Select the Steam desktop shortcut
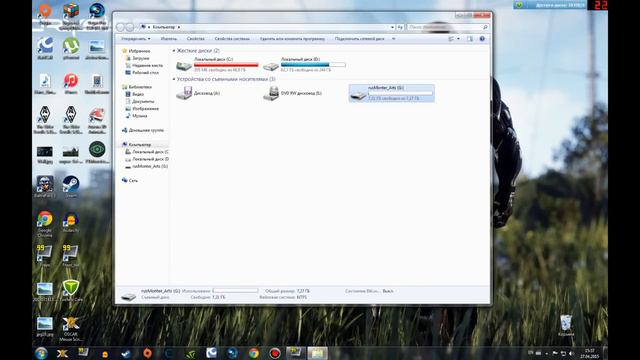640x360 pixels. click(71, 186)
